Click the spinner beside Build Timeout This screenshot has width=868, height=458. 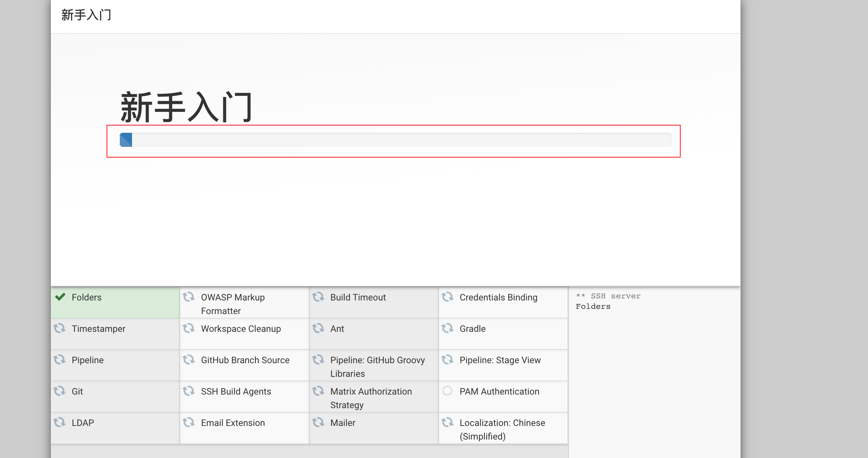(x=318, y=297)
